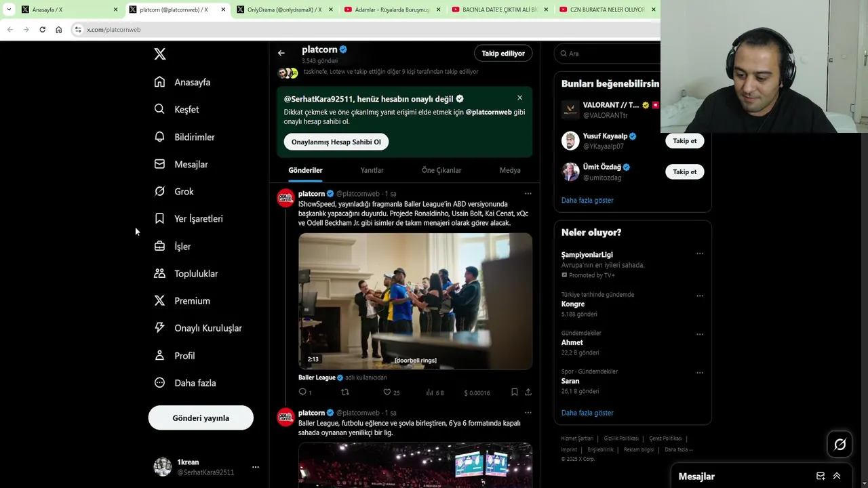Click Daha fazla göster under trends
The height and width of the screenshot is (488, 868).
point(587,413)
